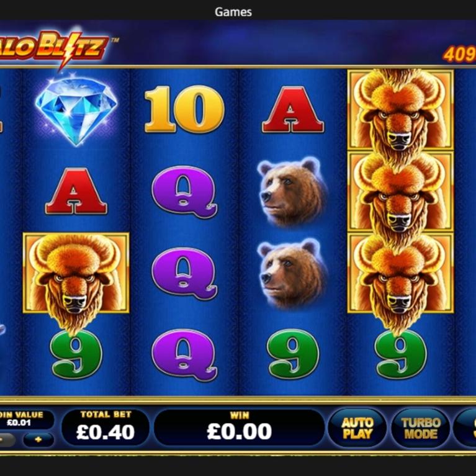Click the upper bear symbol
This screenshot has height=476, width=476.
(292, 191)
